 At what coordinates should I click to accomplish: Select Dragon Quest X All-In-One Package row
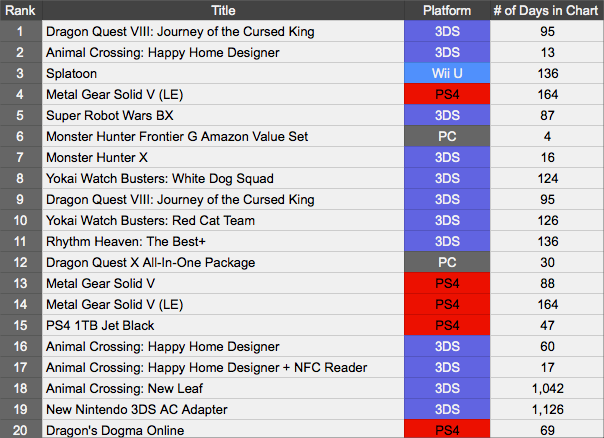click(150, 262)
